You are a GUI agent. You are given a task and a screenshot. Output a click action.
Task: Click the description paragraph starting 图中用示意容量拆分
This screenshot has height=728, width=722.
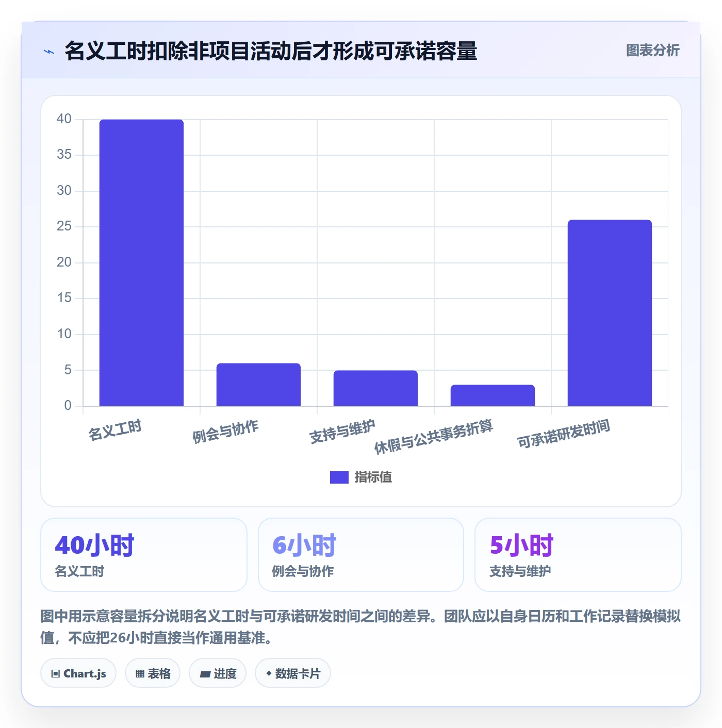[x=360, y=627]
